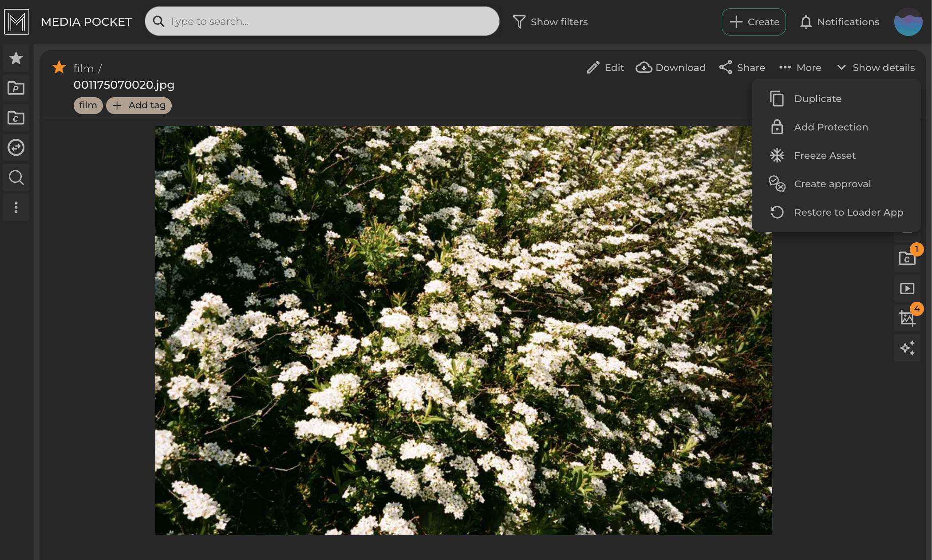Toggle Show filters
Viewport: 932px width, 560px height.
550,22
